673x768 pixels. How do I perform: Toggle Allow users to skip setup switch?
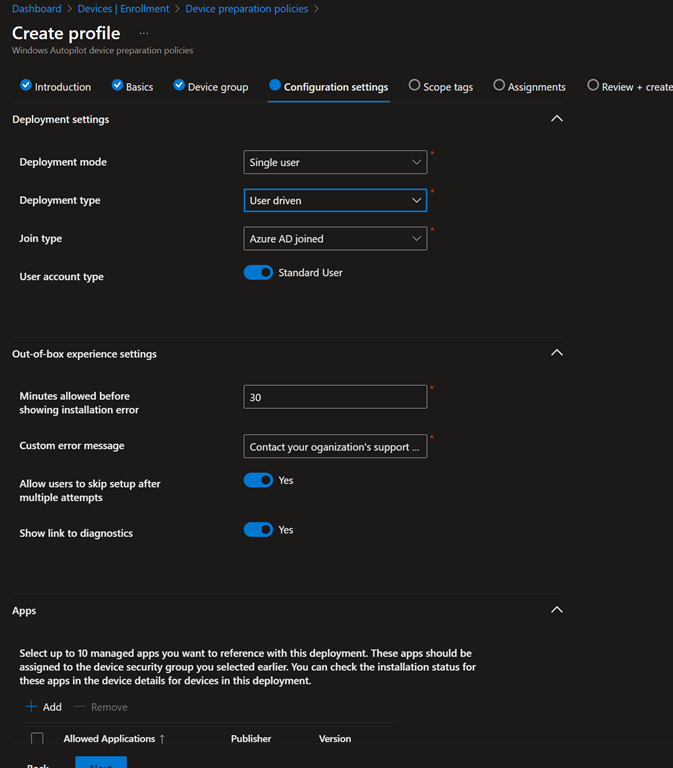(258, 480)
